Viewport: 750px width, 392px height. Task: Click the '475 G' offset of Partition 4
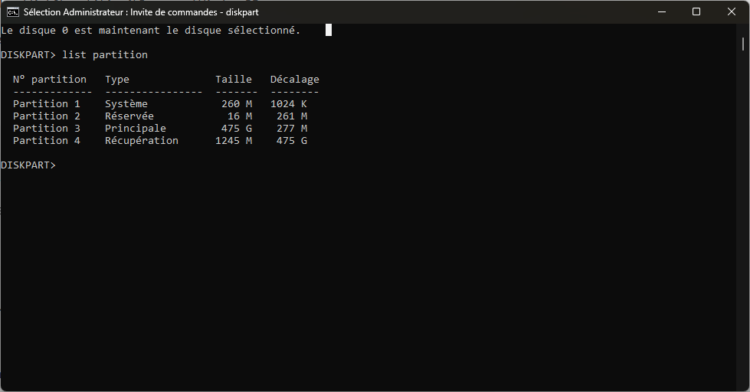point(292,141)
